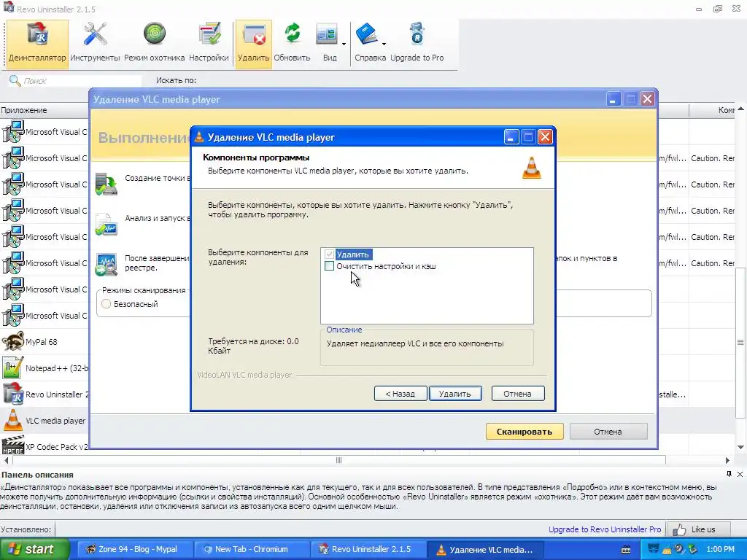Click Отмена in Revo uninstall window
Screen dimensions: 747x560
pos(608,432)
